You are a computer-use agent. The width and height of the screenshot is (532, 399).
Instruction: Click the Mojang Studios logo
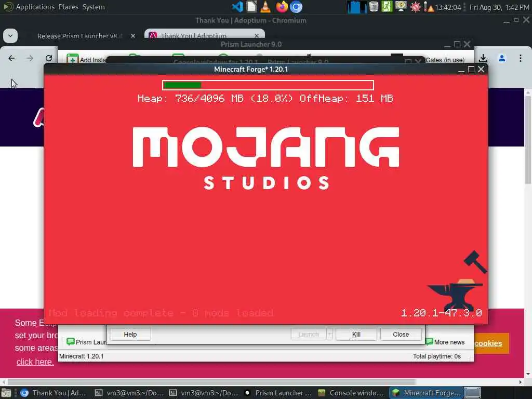pyautogui.click(x=266, y=158)
